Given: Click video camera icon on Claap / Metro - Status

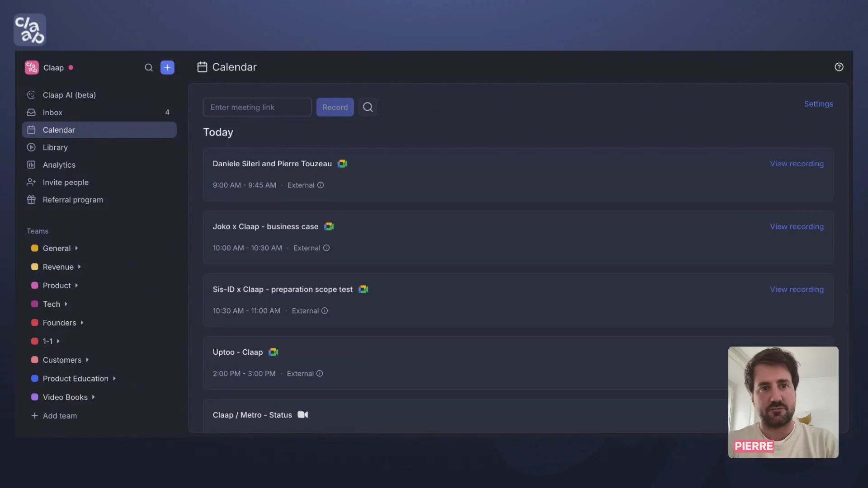Looking at the screenshot, I should point(303,415).
